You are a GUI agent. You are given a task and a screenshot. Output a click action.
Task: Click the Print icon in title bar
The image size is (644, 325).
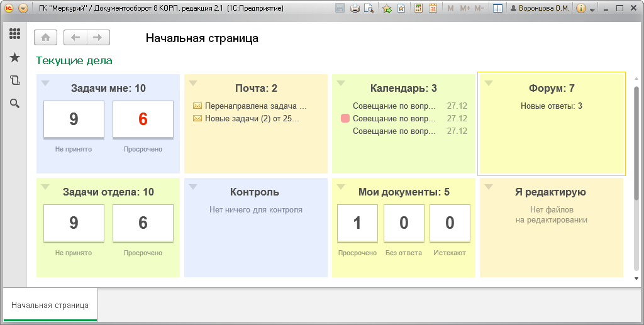point(355,8)
